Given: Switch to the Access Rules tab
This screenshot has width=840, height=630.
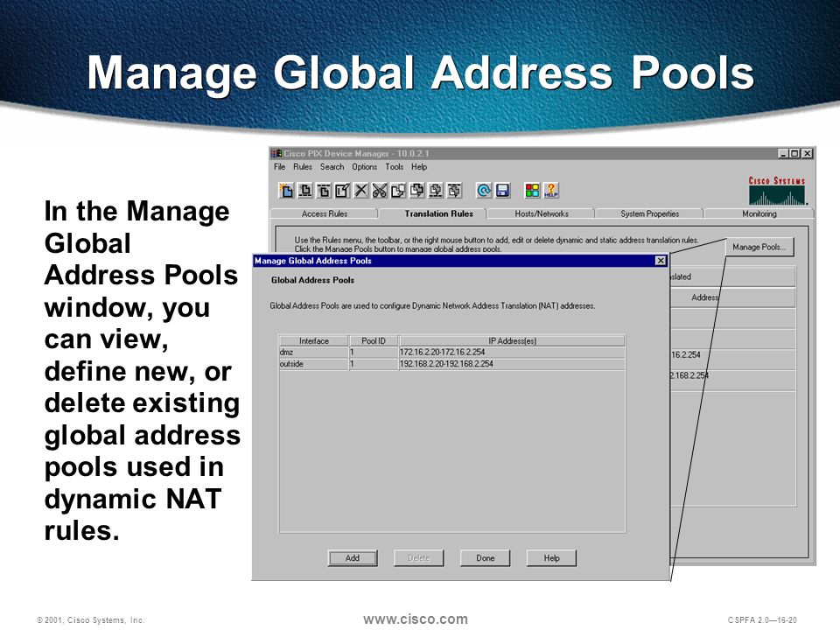Looking at the screenshot, I should pyautogui.click(x=324, y=213).
